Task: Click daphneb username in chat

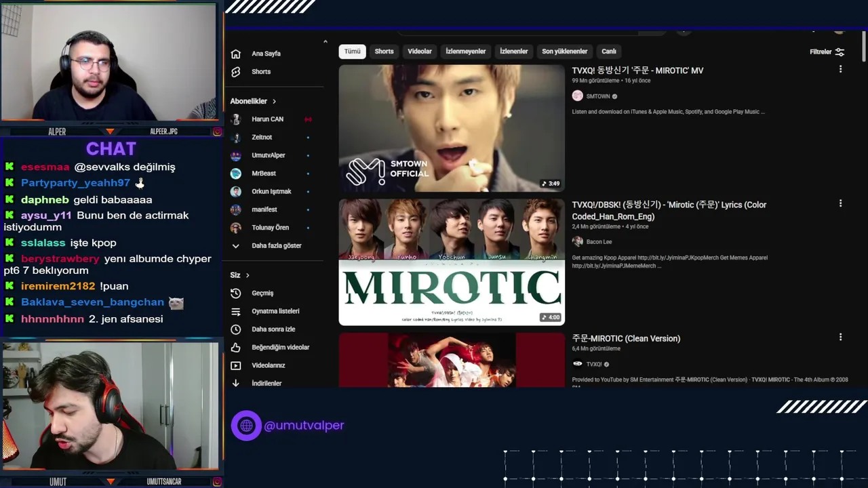Action: click(45, 200)
